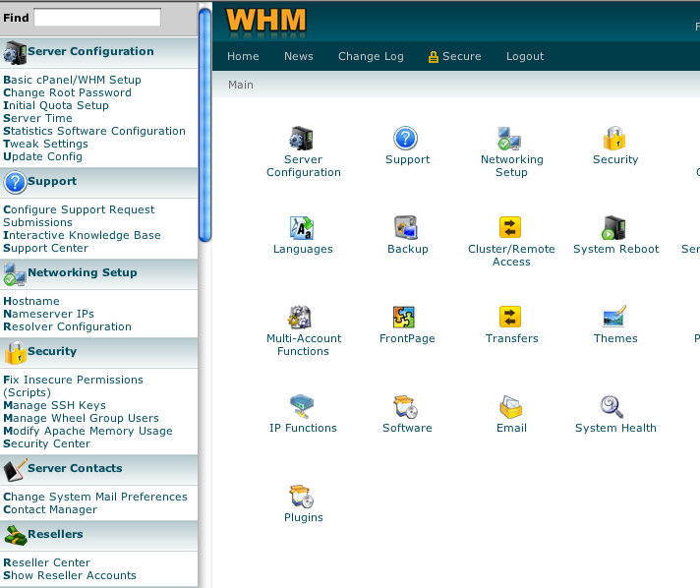The width and height of the screenshot is (700, 588).
Task: Open Fix Insecure Permissions (Scripts)
Action: (x=73, y=386)
